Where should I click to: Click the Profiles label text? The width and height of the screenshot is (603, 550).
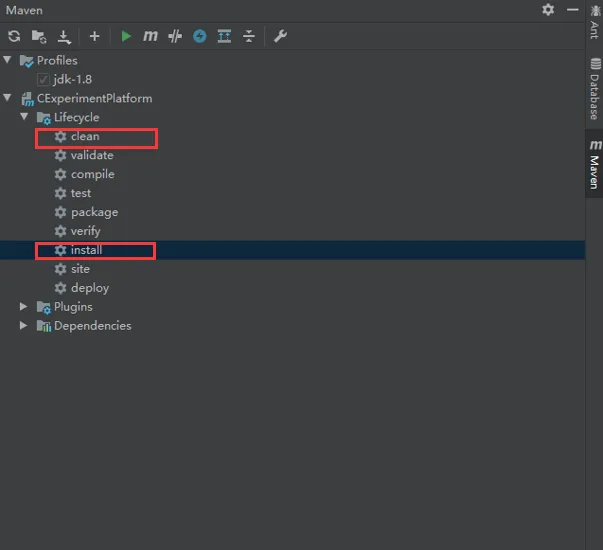point(57,60)
